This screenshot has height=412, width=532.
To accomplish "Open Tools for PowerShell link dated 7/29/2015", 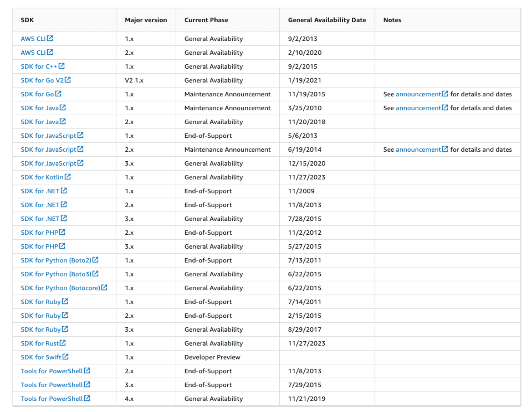I will [52, 385].
